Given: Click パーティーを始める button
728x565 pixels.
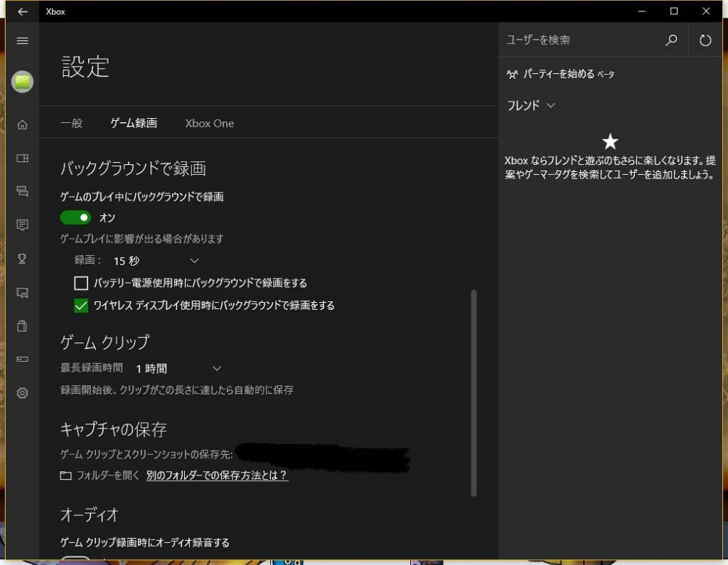Looking at the screenshot, I should click(x=560, y=75).
